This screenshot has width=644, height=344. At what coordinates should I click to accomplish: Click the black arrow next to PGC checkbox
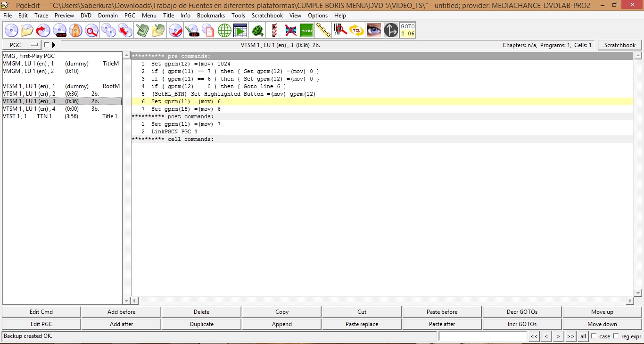click(54, 45)
